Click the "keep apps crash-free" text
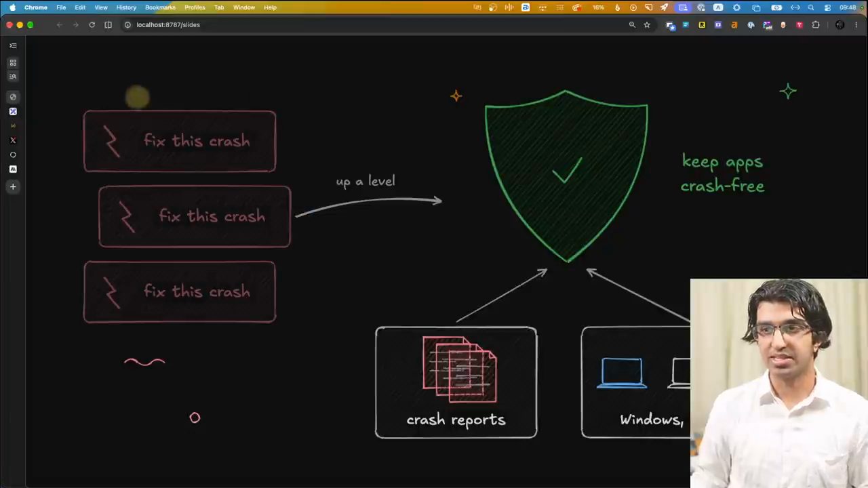This screenshot has height=488, width=868. [723, 174]
